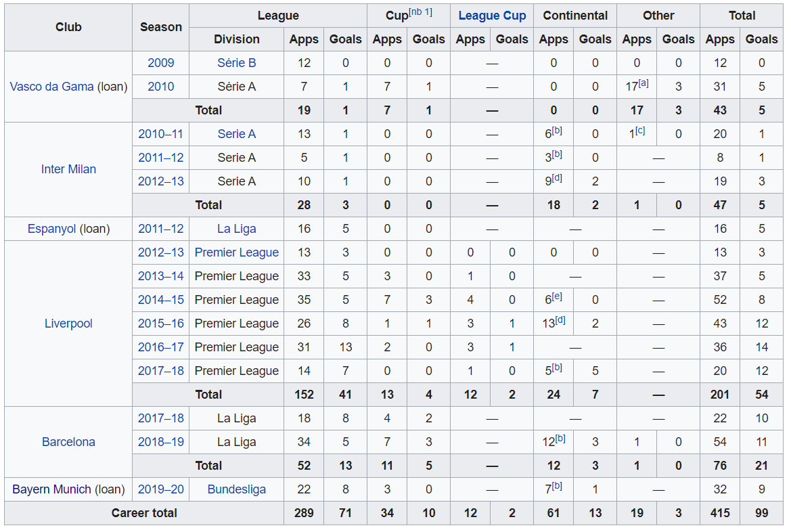Open the Série B division link
791x532 pixels.
pos(236,63)
